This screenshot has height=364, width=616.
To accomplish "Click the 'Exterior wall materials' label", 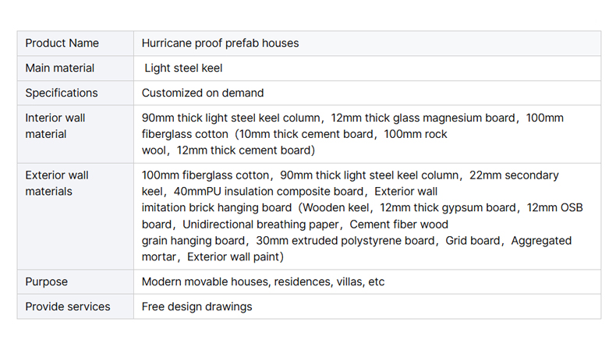I will (x=57, y=183).
